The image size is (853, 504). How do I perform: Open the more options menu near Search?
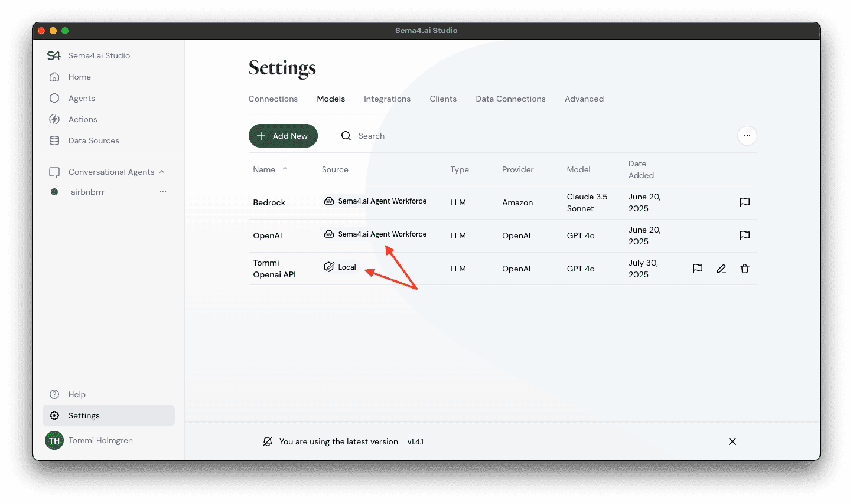[747, 136]
